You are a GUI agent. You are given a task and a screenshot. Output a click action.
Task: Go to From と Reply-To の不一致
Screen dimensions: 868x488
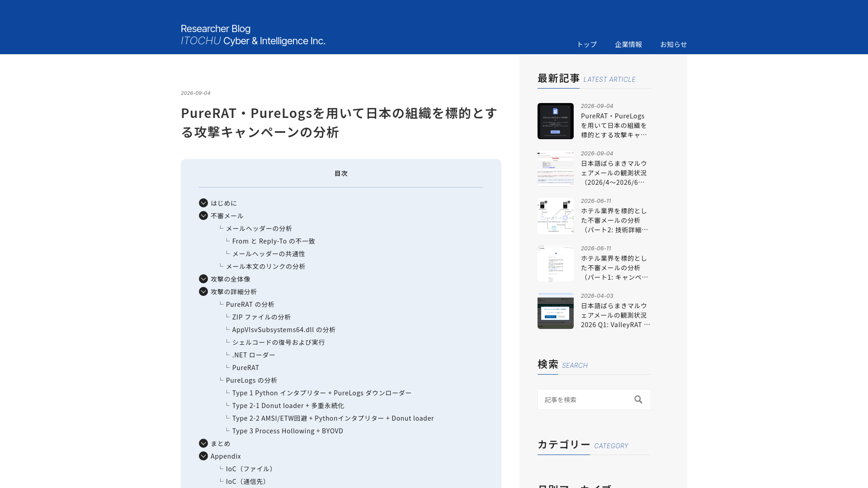point(274,241)
